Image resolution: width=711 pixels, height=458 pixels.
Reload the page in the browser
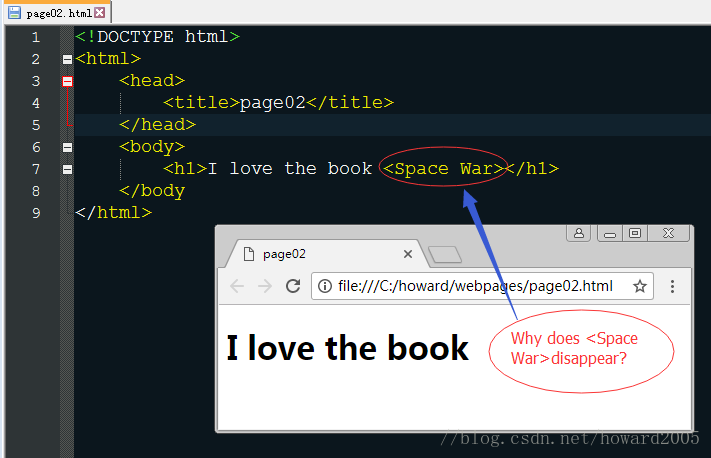[293, 286]
